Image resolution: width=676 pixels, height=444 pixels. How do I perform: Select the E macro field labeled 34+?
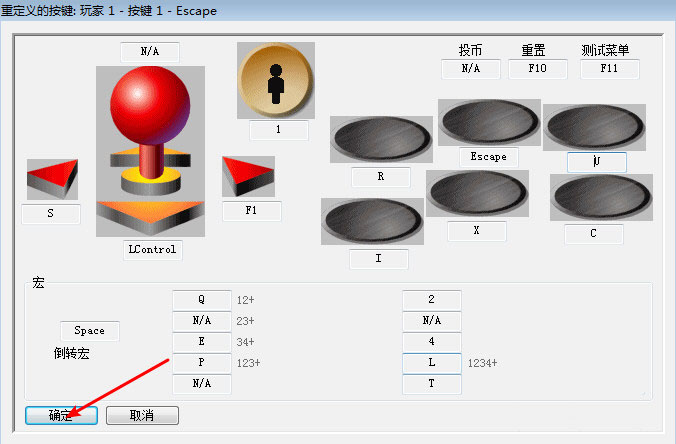point(202,342)
